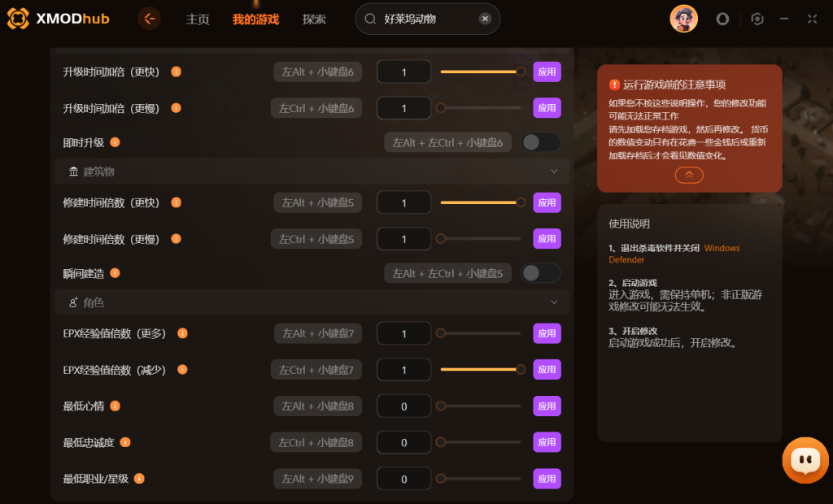Click the orange back arrow button
Viewport: 833px width, 504px height.
(150, 20)
